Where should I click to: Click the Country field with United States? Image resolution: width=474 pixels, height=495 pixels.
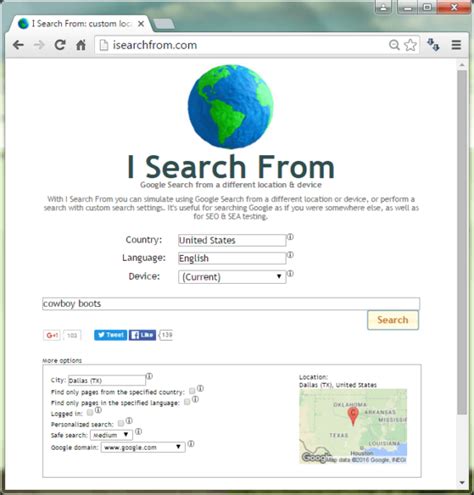coord(232,240)
